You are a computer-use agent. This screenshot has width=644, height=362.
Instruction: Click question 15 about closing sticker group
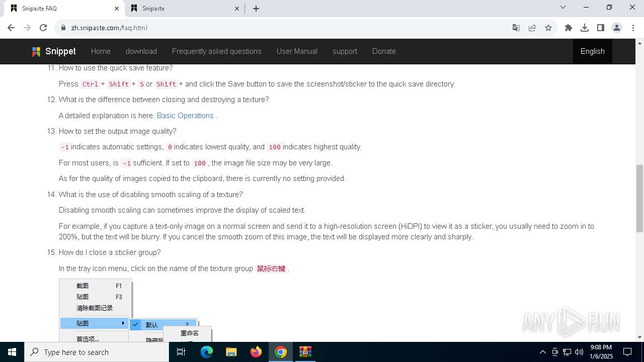(110, 252)
